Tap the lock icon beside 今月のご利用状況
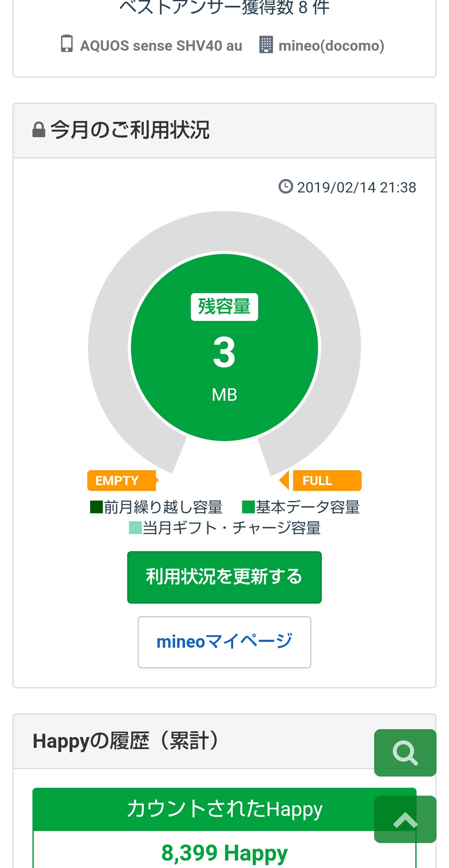This screenshot has width=449, height=868. (39, 130)
